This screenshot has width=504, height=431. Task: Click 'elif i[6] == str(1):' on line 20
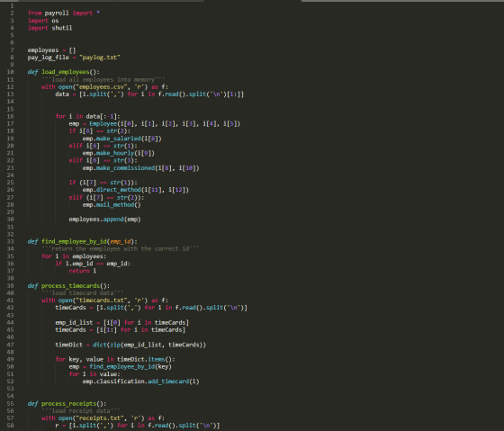point(103,146)
